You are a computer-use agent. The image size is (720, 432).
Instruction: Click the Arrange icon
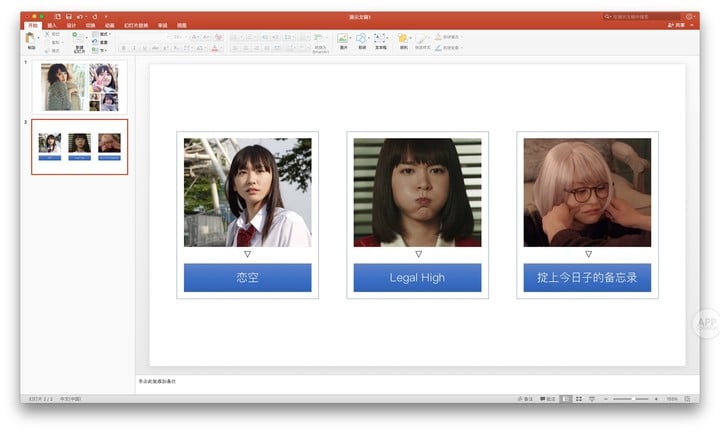click(x=403, y=39)
